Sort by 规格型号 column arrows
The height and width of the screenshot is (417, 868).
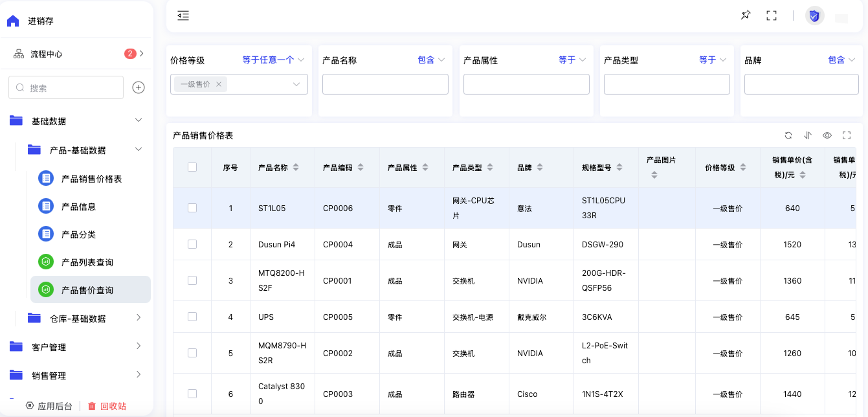tap(619, 167)
